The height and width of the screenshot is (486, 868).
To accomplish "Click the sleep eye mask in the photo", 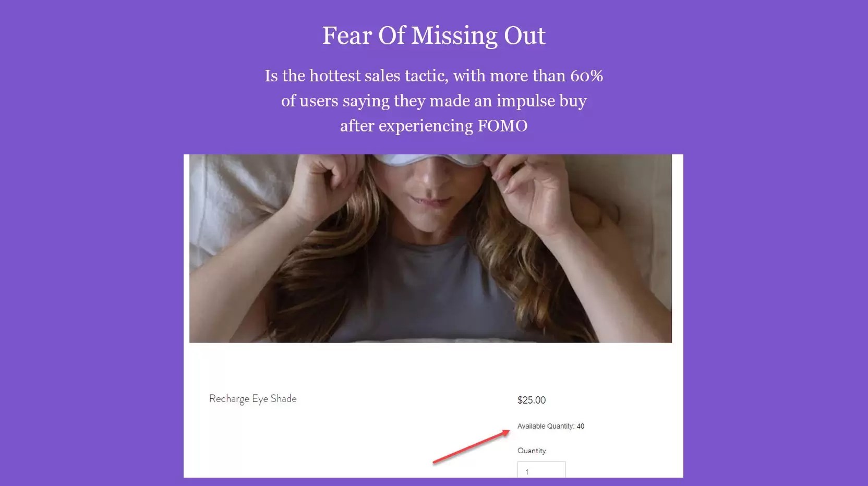I will coord(432,160).
